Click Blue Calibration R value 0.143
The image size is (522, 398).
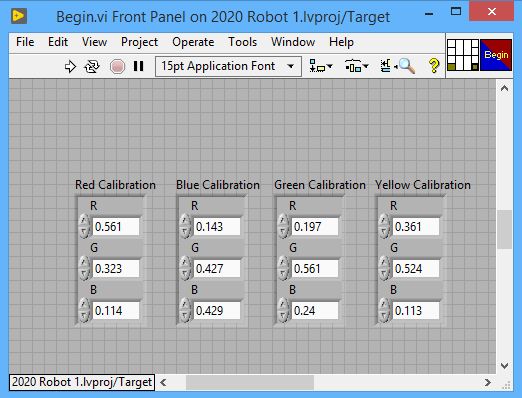coord(217,227)
